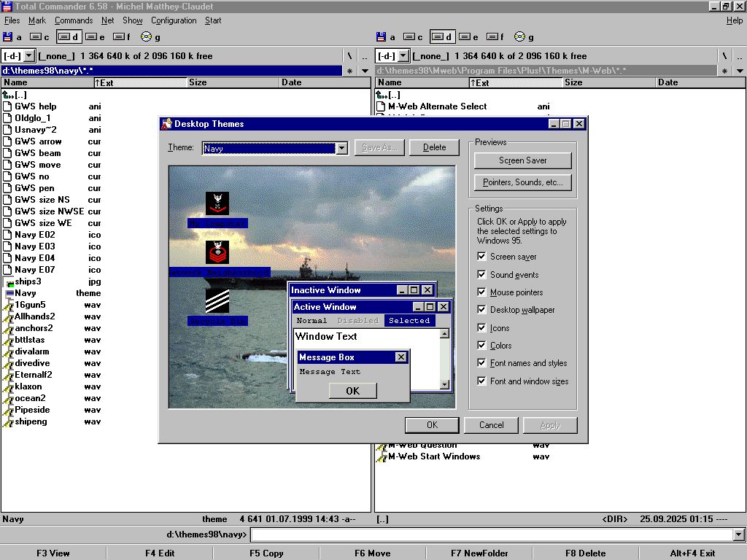Image resolution: width=747 pixels, height=560 pixels.
Task: Disable the Screen saver checkbox
Action: coord(481,257)
